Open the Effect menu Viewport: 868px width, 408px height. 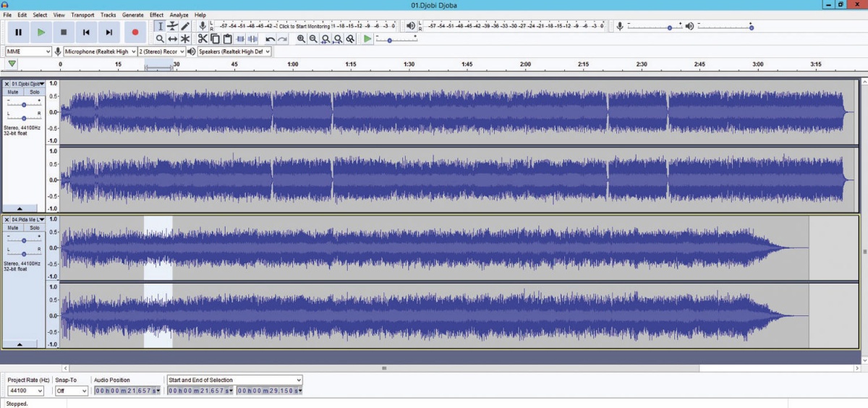click(157, 14)
